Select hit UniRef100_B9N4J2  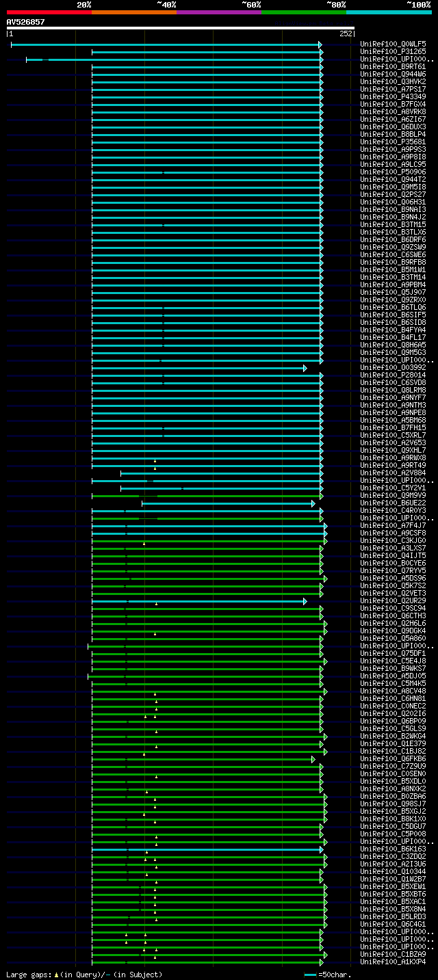(393, 217)
